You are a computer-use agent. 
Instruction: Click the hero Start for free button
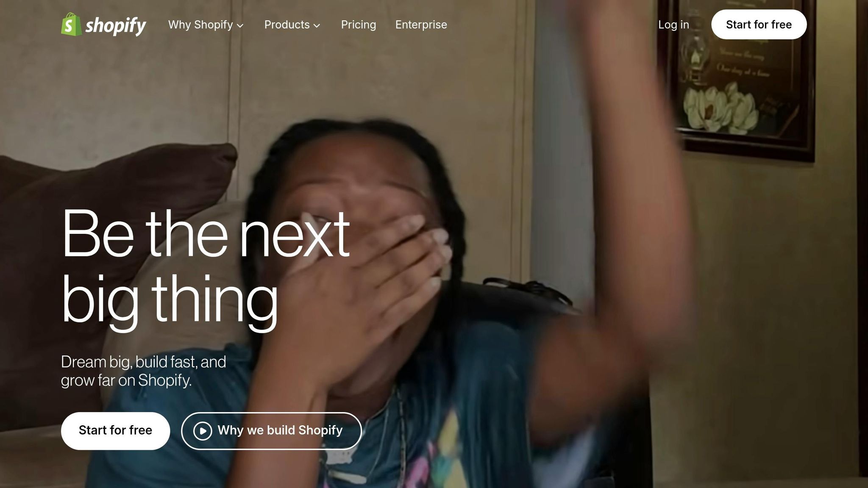pyautogui.click(x=115, y=431)
